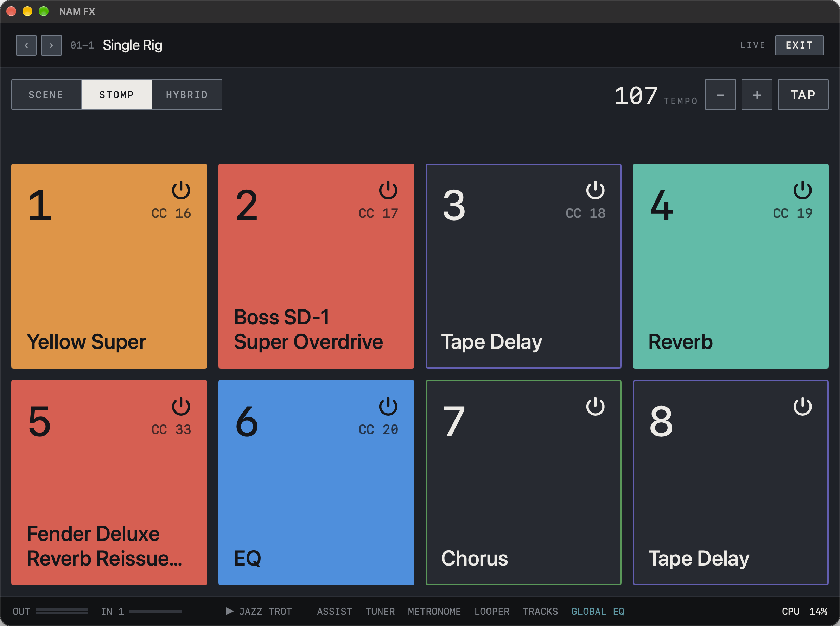Image resolution: width=840 pixels, height=626 pixels.
Task: Toggle power icon on stomp 3 Tape Delay
Action: (x=595, y=190)
